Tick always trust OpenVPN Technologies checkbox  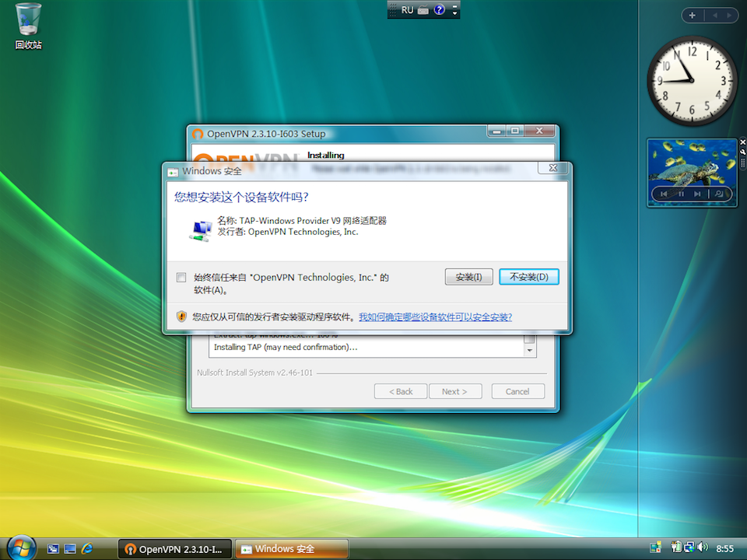pos(181,277)
